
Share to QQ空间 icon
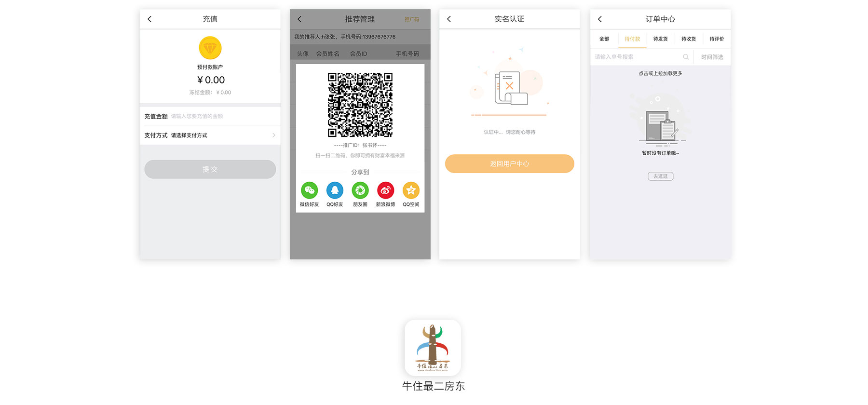(411, 190)
